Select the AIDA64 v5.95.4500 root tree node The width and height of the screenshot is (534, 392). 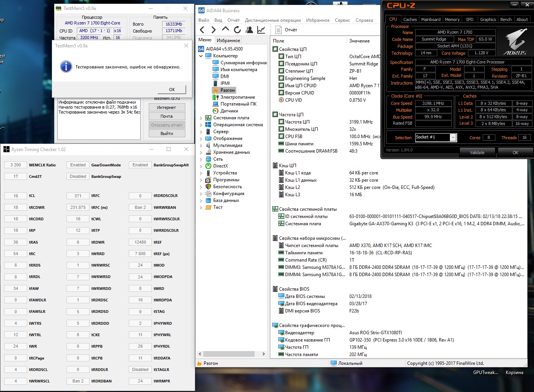[221, 49]
